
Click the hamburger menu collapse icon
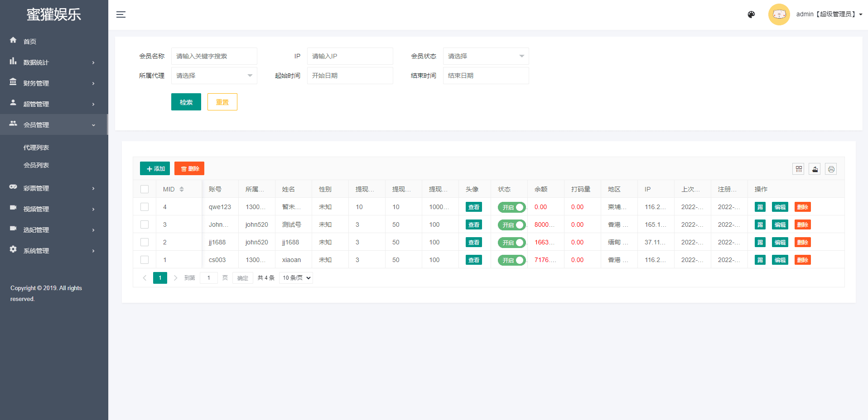tap(121, 14)
